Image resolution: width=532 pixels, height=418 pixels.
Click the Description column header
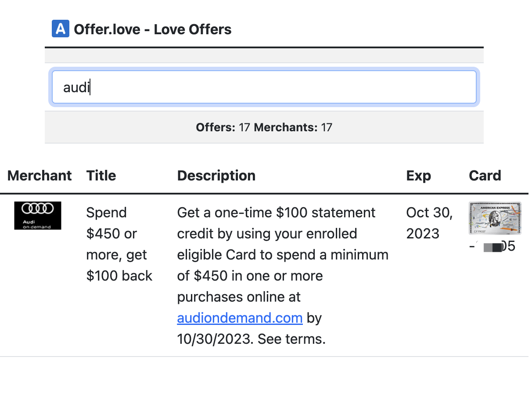(216, 176)
